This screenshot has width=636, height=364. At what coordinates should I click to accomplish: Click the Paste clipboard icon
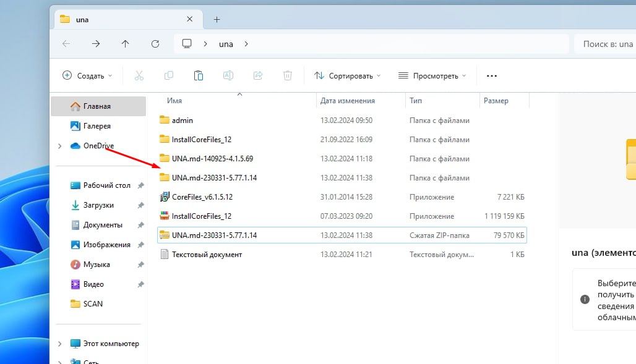tap(199, 76)
